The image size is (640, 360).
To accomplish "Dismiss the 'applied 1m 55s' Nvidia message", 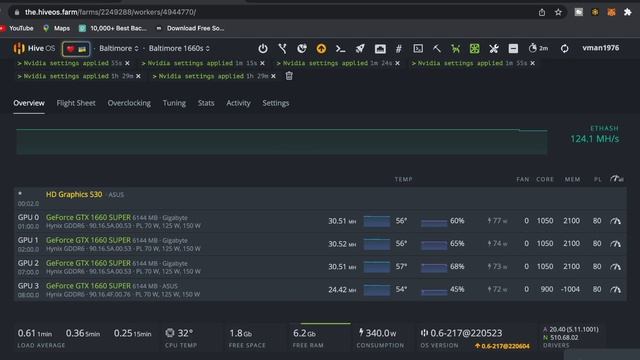I will click(x=533, y=63).
